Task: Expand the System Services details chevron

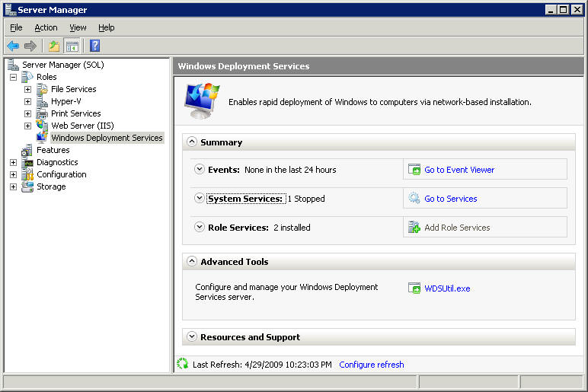Action: point(199,198)
